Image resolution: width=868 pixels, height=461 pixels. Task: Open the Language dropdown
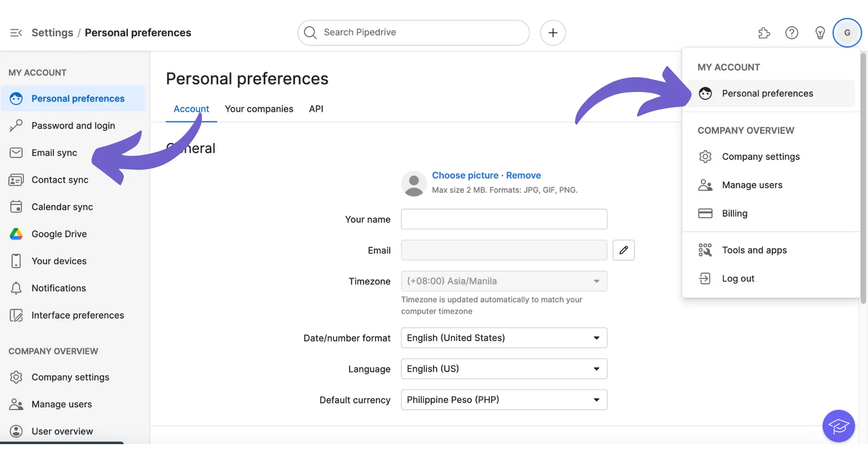click(504, 369)
